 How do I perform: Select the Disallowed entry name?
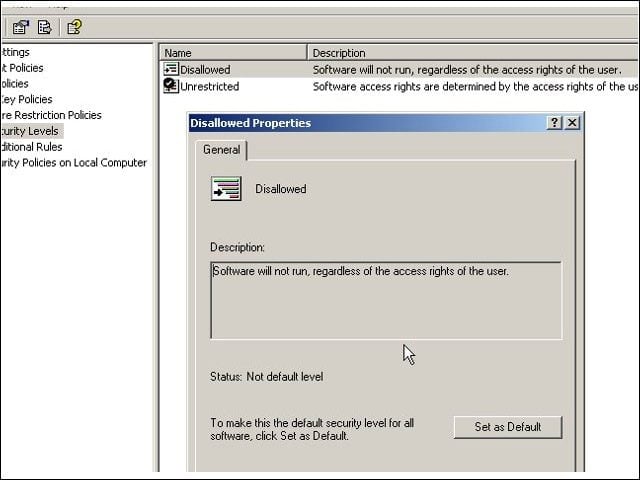205,70
